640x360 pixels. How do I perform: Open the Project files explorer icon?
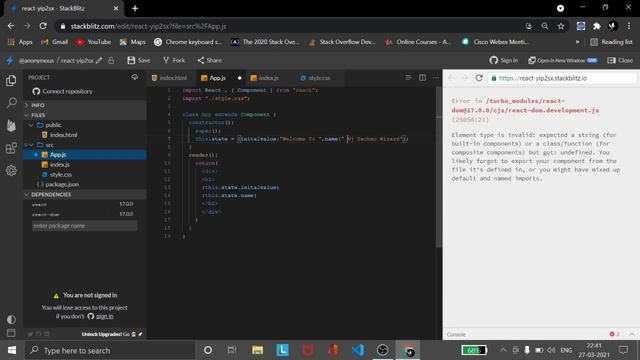click(x=11, y=80)
